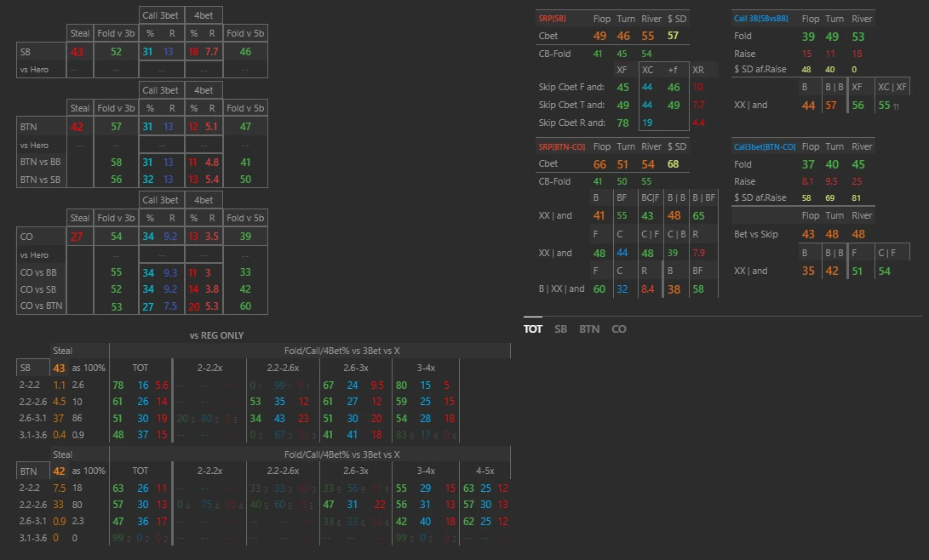
Task: Select the Call3bet[BTN-CO] header label
Action: (765, 146)
